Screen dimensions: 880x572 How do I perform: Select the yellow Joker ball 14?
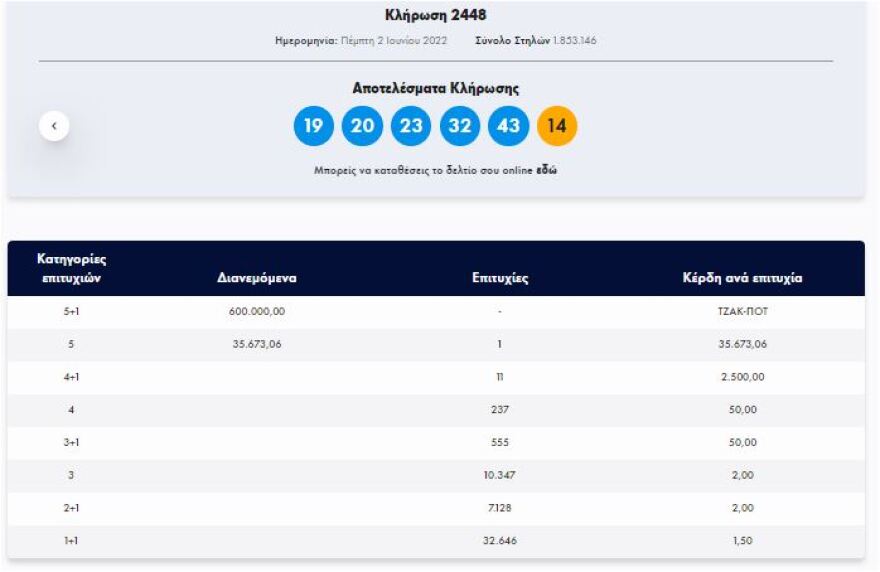pos(557,126)
